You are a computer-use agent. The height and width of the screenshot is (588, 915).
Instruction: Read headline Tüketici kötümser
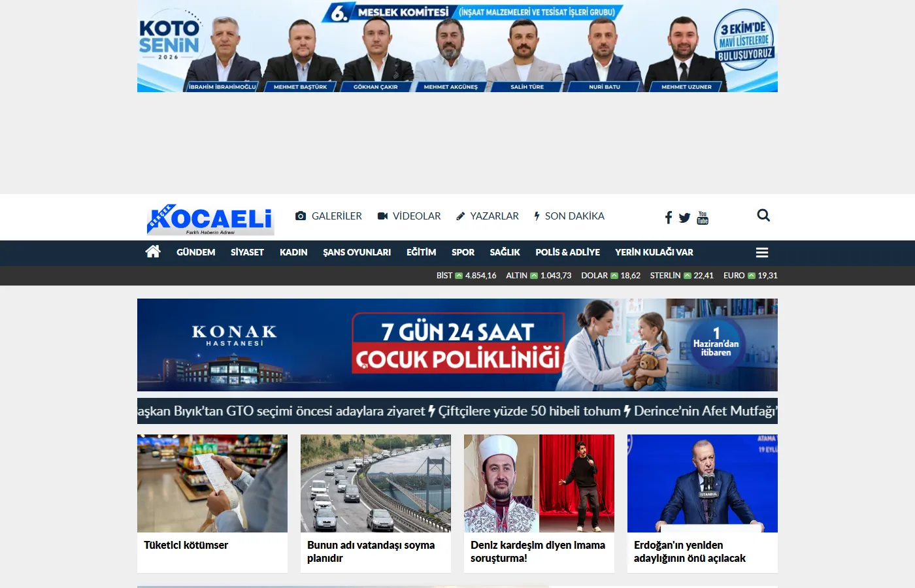pos(186,545)
